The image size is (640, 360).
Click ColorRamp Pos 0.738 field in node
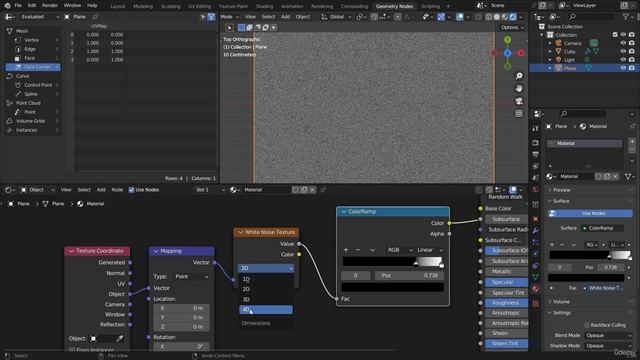pos(409,276)
